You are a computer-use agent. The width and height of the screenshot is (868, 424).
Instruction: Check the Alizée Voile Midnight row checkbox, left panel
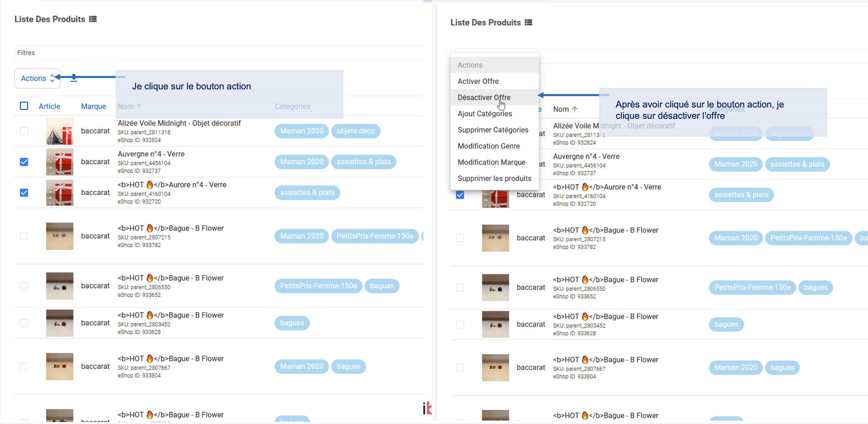point(24,131)
